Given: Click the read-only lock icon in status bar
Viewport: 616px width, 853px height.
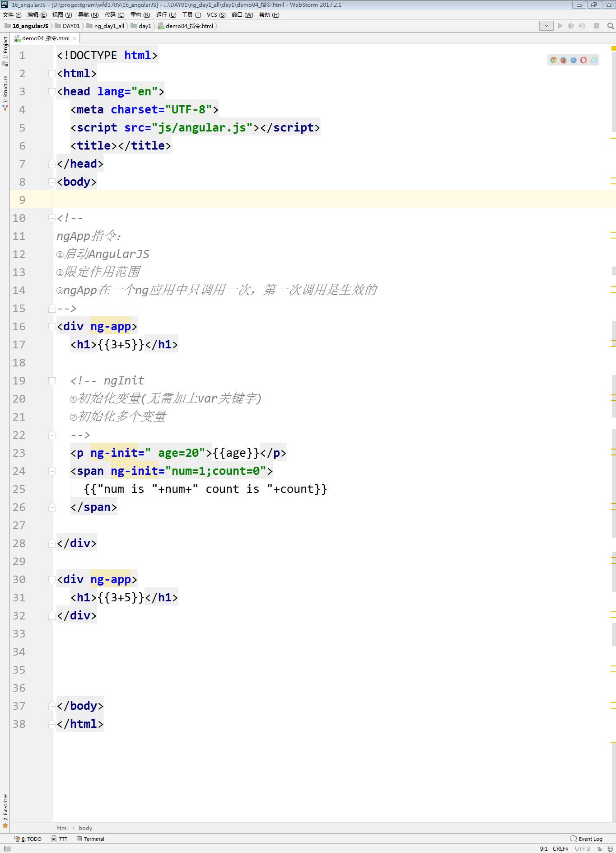Looking at the screenshot, I should [x=599, y=849].
